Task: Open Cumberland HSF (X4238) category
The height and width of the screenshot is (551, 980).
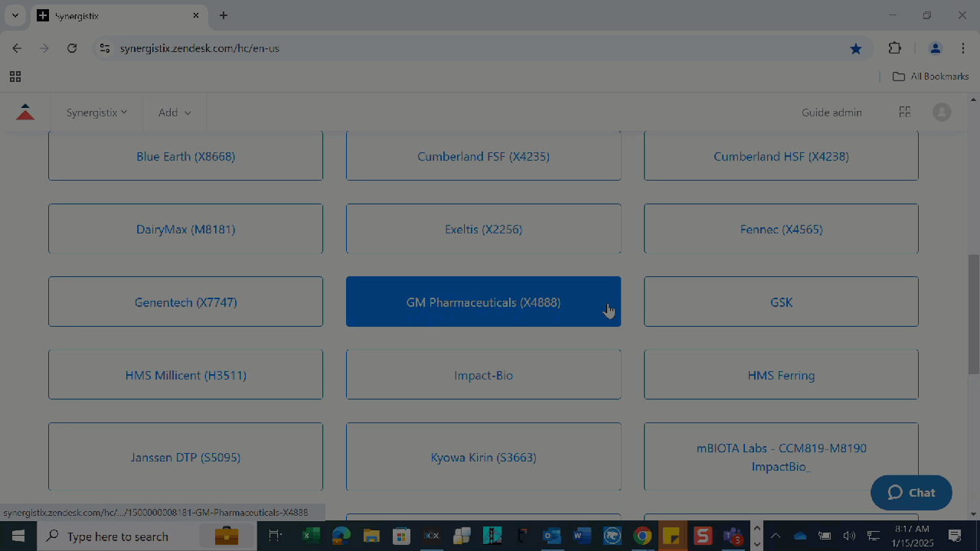Action: (781, 156)
